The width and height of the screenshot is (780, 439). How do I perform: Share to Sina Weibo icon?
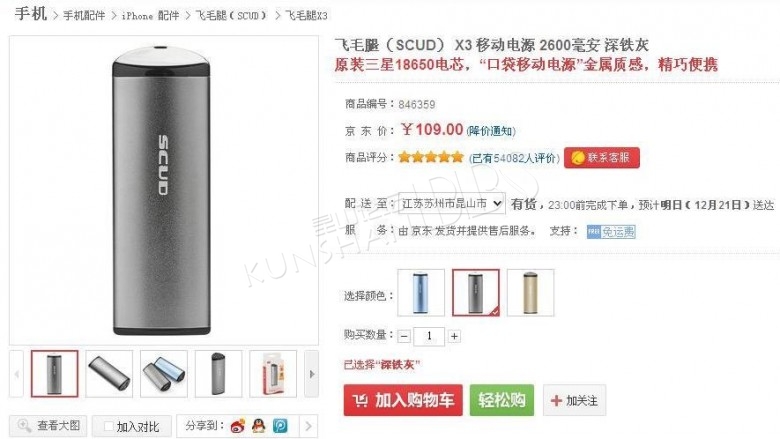(238, 426)
